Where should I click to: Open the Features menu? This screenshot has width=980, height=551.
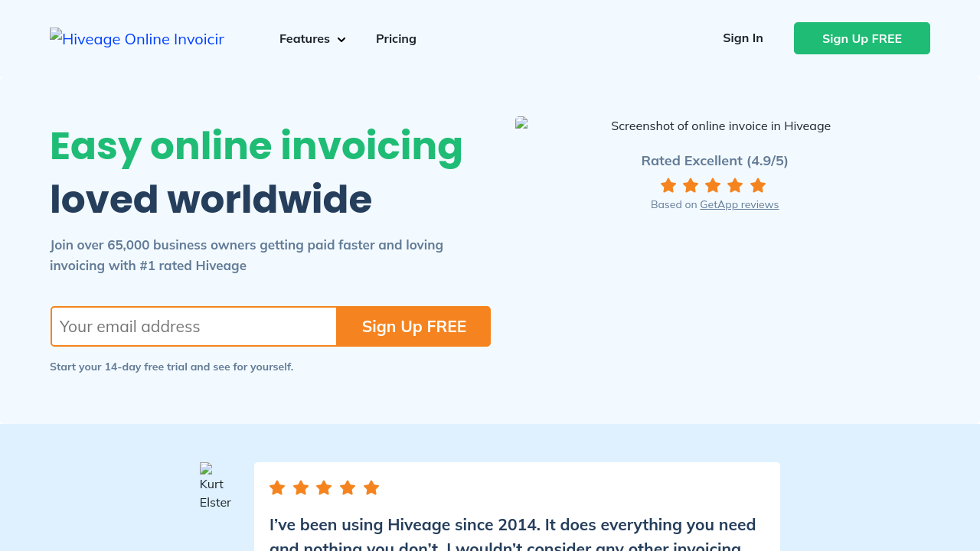point(305,38)
